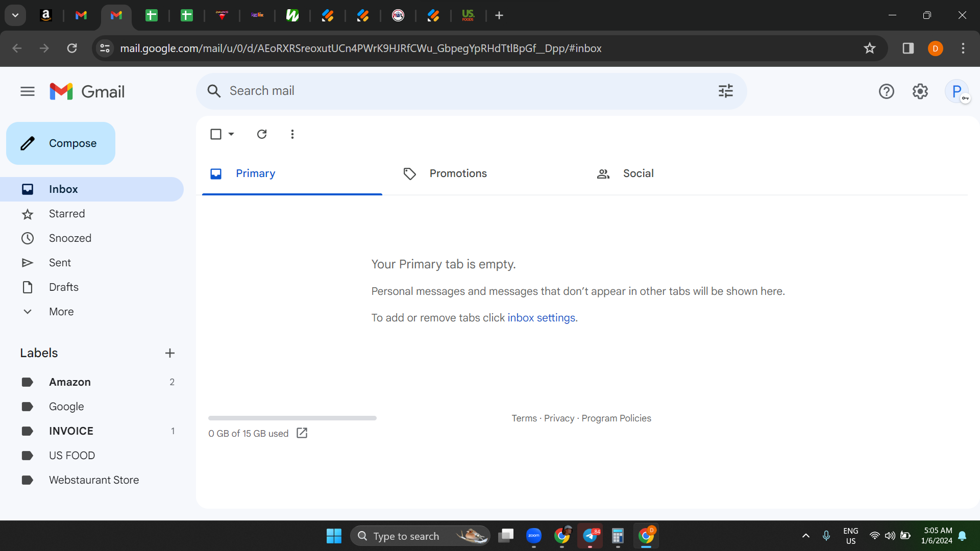Open the volume control in tray
Screen dimensions: 980x551
click(x=890, y=536)
